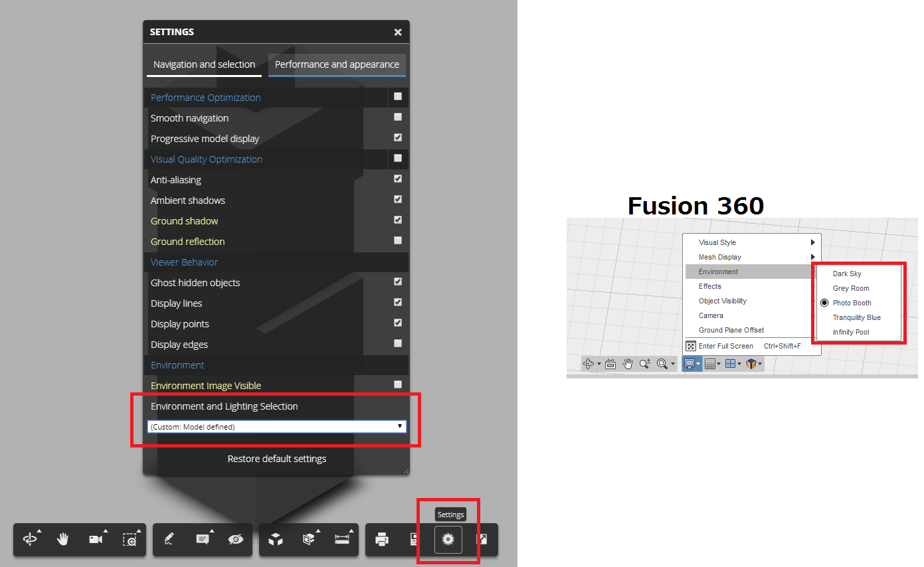Enable Ground reflection checkbox
This screenshot has width=924, height=567.
tap(398, 241)
